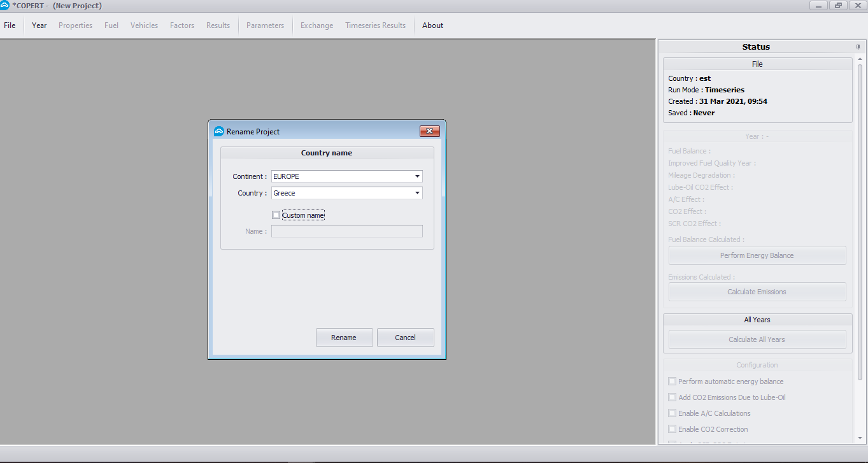Open the Country dropdown showing Greece
The image size is (868, 463).
point(417,193)
